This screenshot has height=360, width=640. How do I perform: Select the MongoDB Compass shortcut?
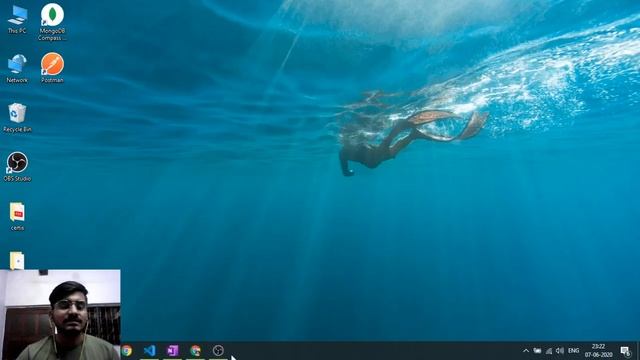click(52, 22)
